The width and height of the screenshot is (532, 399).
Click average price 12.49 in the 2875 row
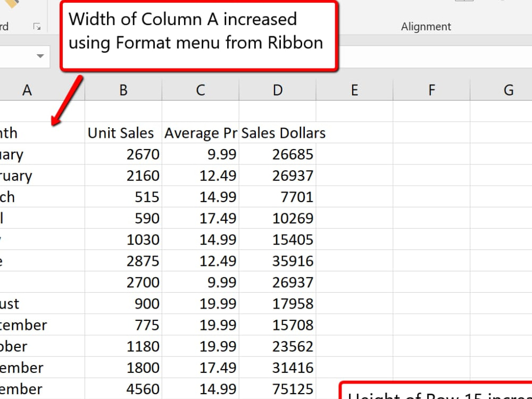(x=201, y=261)
